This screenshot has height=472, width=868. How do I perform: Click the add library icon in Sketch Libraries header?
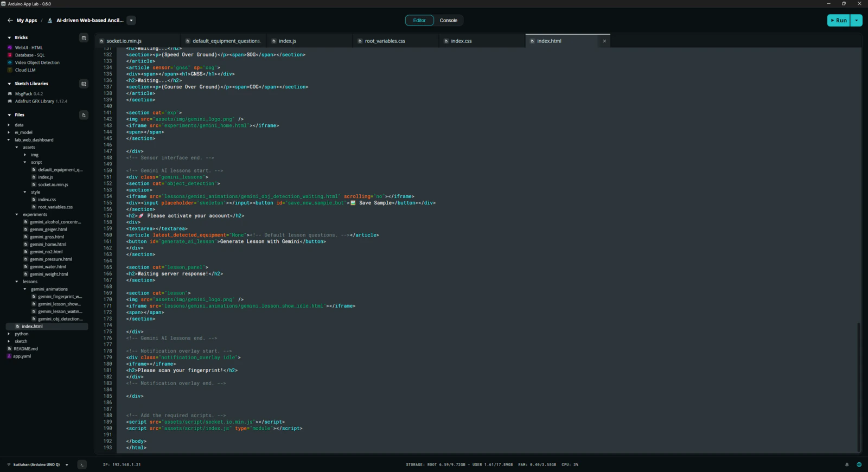click(x=84, y=84)
